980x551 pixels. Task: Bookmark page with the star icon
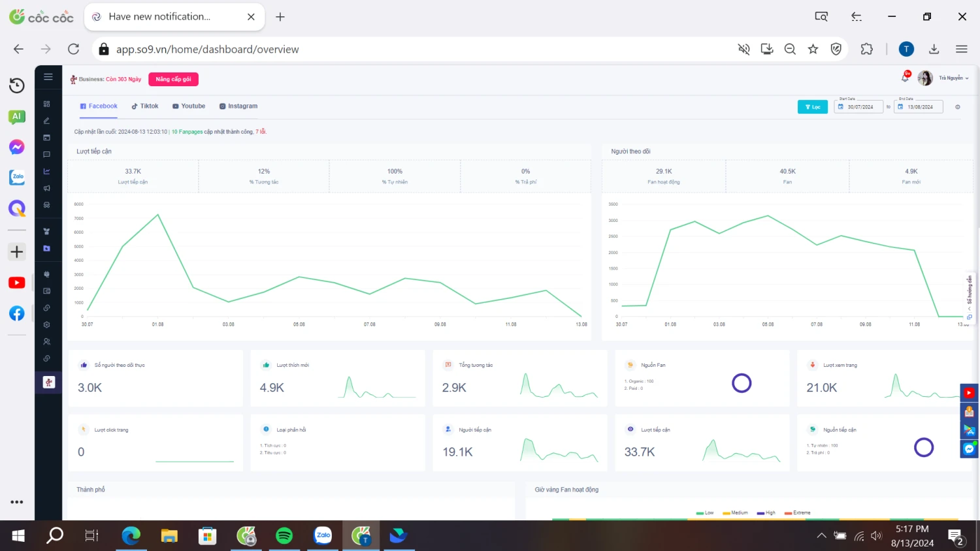[x=813, y=49]
